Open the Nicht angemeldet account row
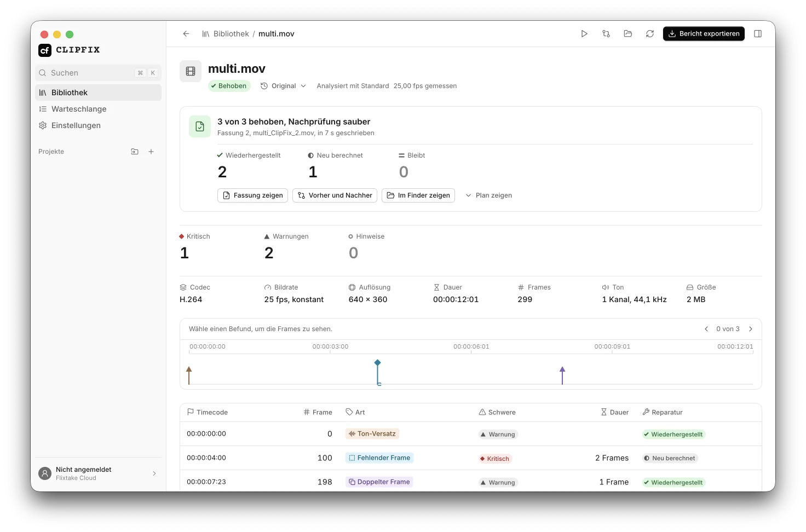The image size is (806, 532). click(x=99, y=473)
